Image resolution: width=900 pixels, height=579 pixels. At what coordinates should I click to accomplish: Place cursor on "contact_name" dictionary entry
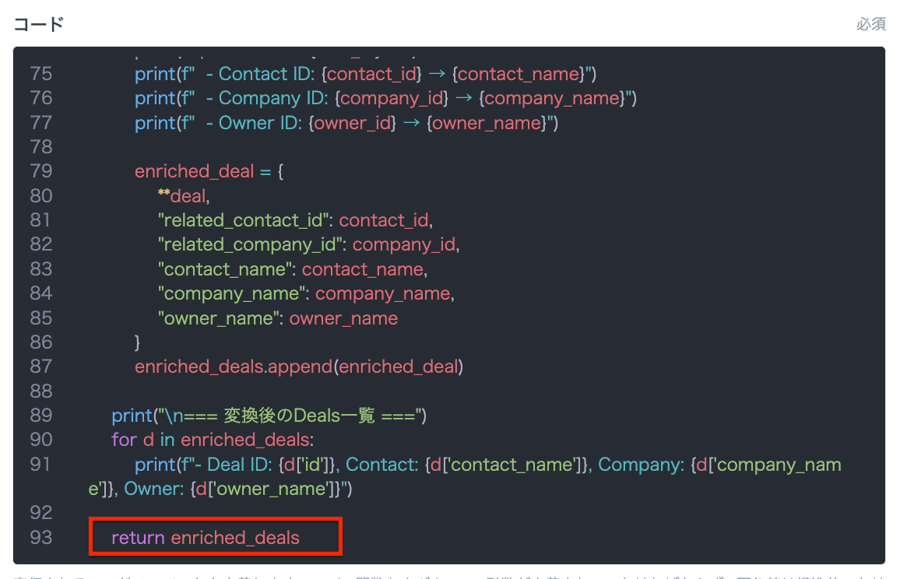pos(292,269)
